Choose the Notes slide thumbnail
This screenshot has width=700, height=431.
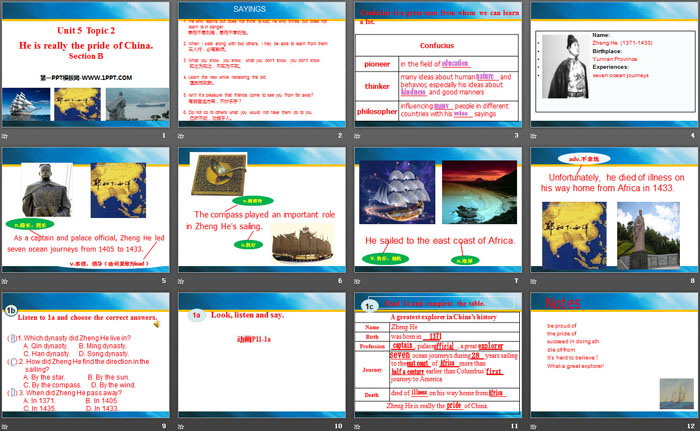[x=614, y=355]
